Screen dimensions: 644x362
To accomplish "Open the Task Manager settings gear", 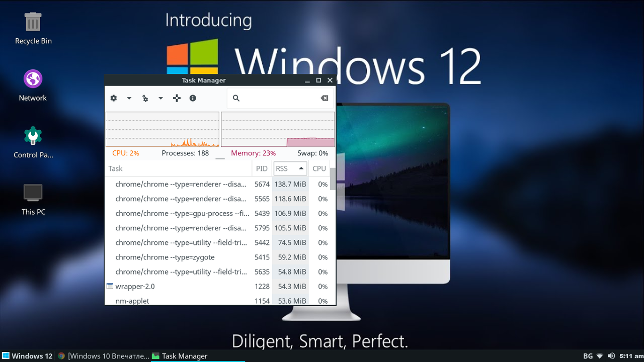I will [x=114, y=99].
